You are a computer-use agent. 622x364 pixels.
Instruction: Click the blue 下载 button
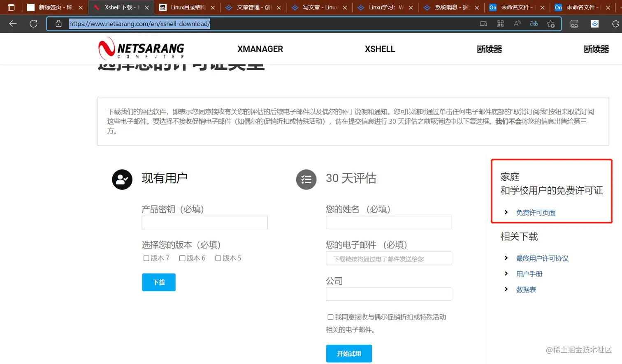click(159, 282)
